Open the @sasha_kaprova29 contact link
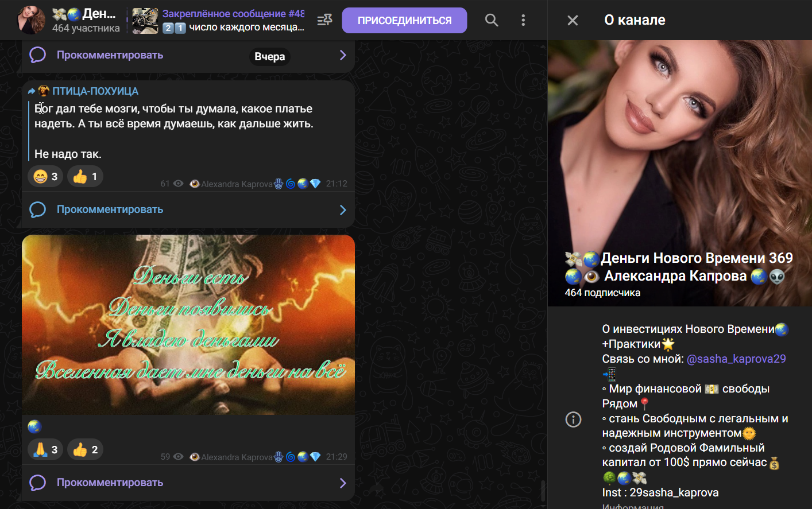Viewport: 812px width, 509px height. [736, 359]
